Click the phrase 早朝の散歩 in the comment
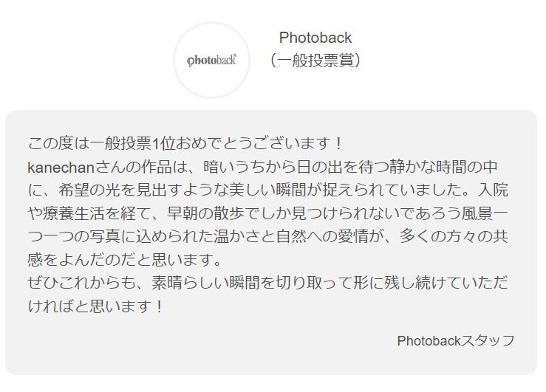 tap(205, 213)
